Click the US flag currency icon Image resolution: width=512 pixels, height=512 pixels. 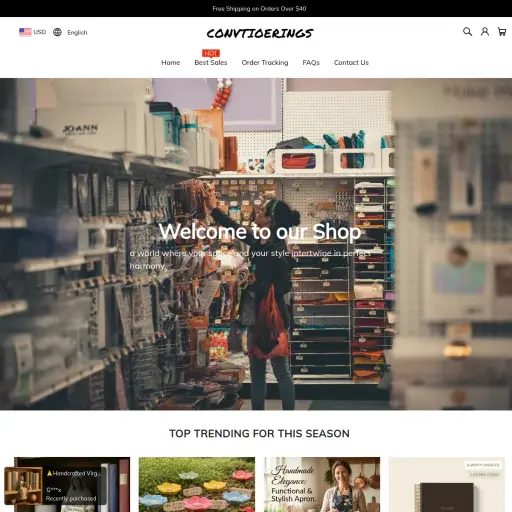(25, 32)
